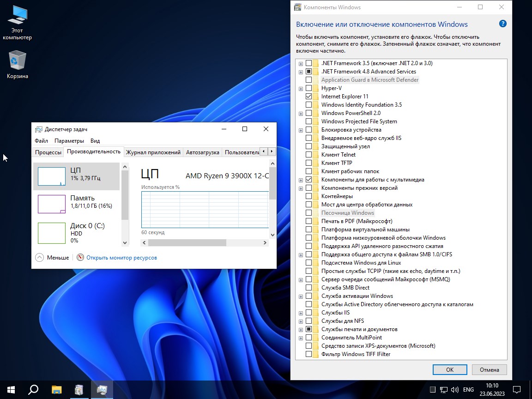Click the help question mark icon
Screen dimensions: 532x399
click(503, 24)
